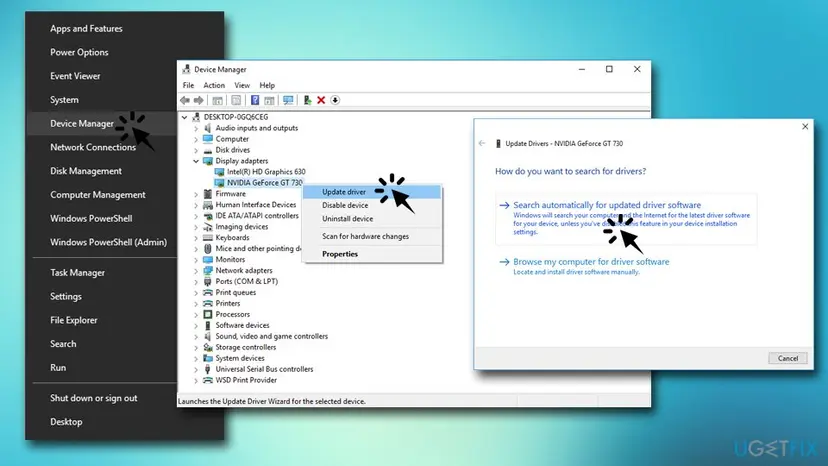Open Power Options from the Win+X menu
Image resolution: width=828 pixels, height=466 pixels.
[x=79, y=52]
